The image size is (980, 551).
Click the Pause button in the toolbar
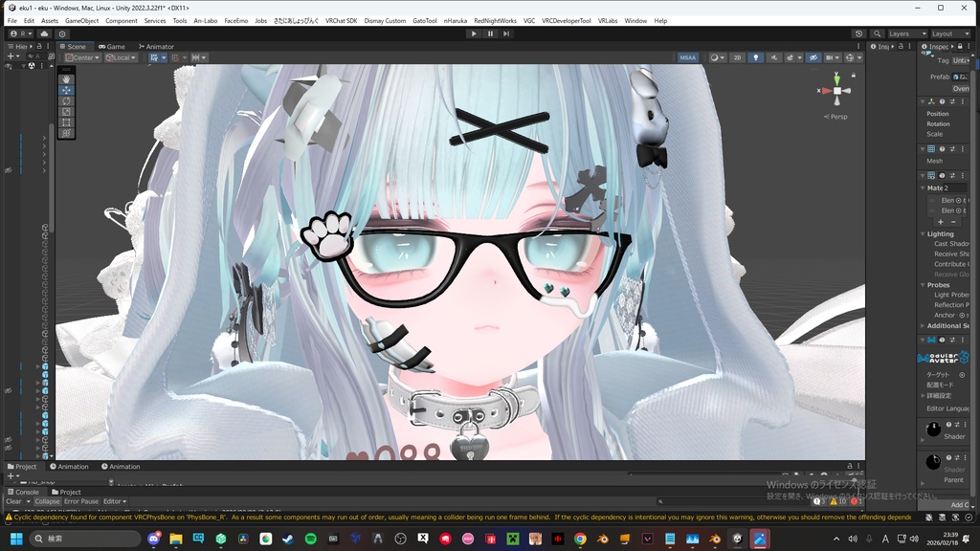490,34
